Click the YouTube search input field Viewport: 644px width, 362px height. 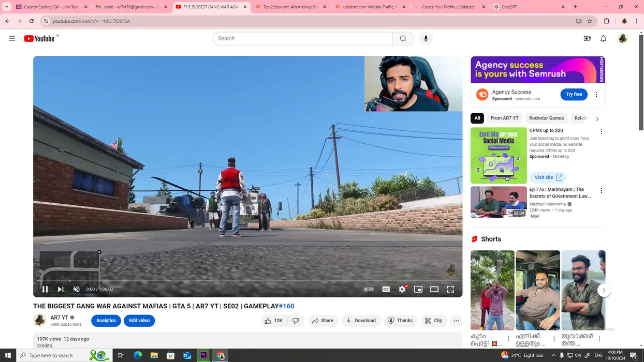[x=303, y=38]
